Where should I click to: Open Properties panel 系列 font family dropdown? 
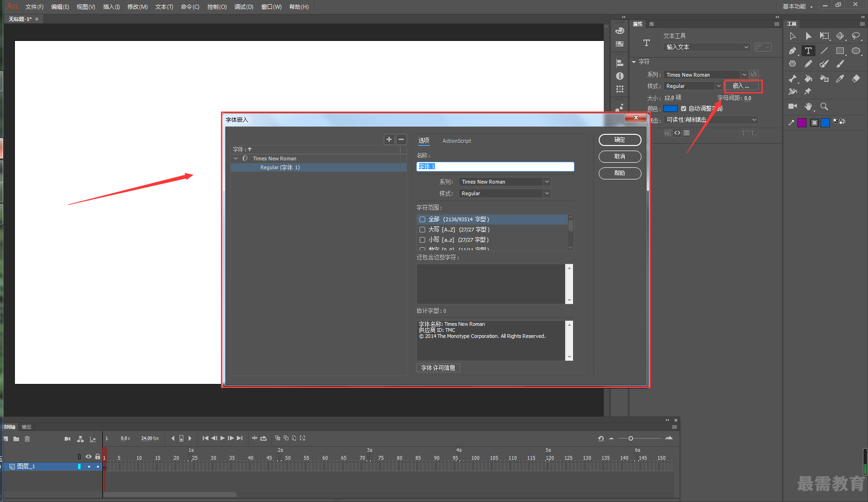point(706,75)
